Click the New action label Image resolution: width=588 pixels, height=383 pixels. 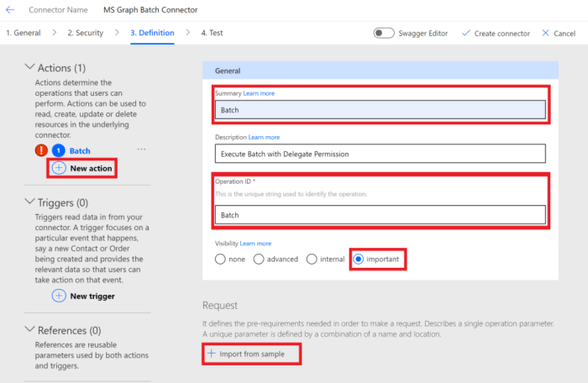pyautogui.click(x=91, y=169)
